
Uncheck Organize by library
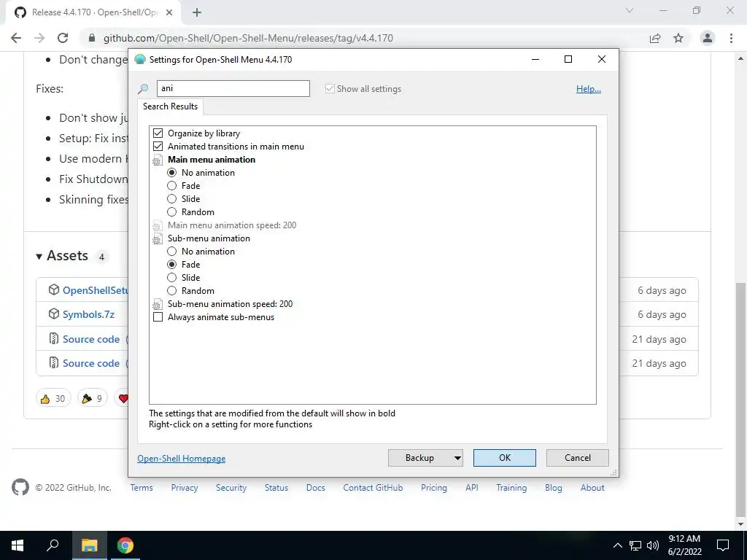coord(158,133)
